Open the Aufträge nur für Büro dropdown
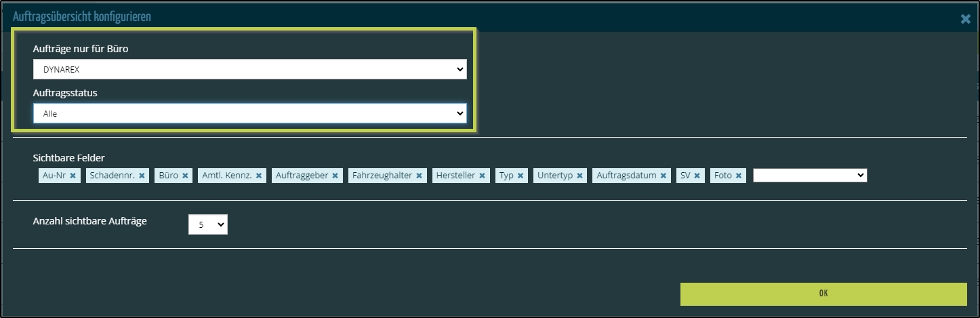This screenshot has width=980, height=318. tap(249, 69)
